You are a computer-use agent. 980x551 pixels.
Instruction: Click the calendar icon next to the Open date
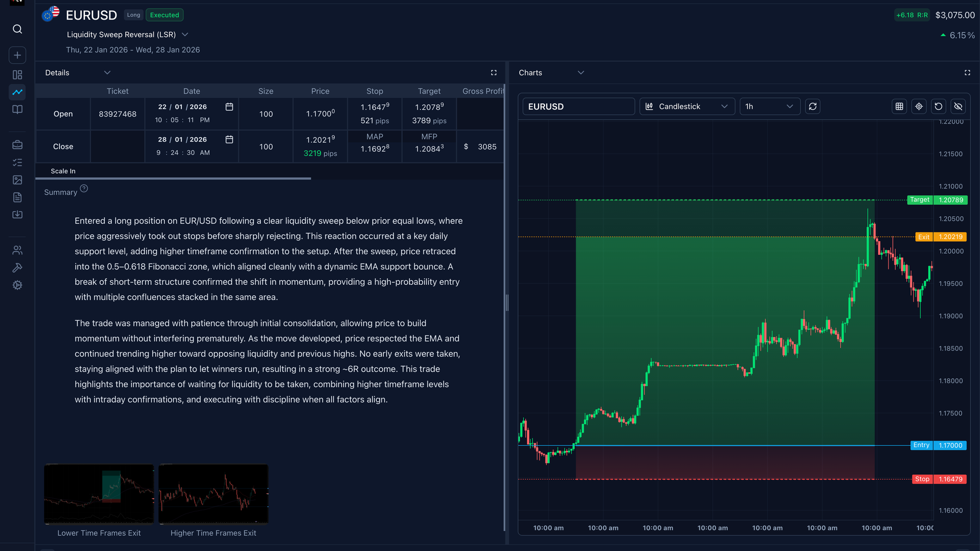point(229,107)
